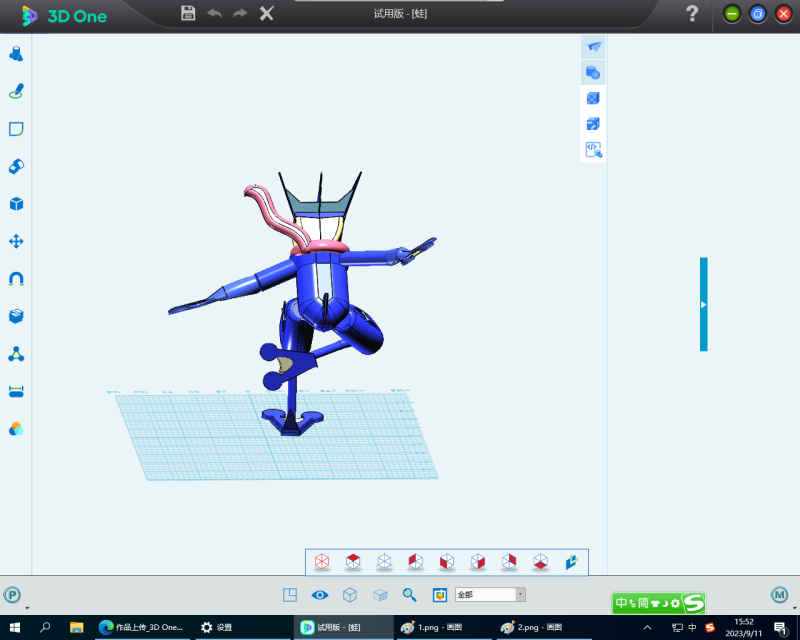800x640 pixels.
Task: Open the open-box tool below the magnet
Action: click(x=16, y=316)
